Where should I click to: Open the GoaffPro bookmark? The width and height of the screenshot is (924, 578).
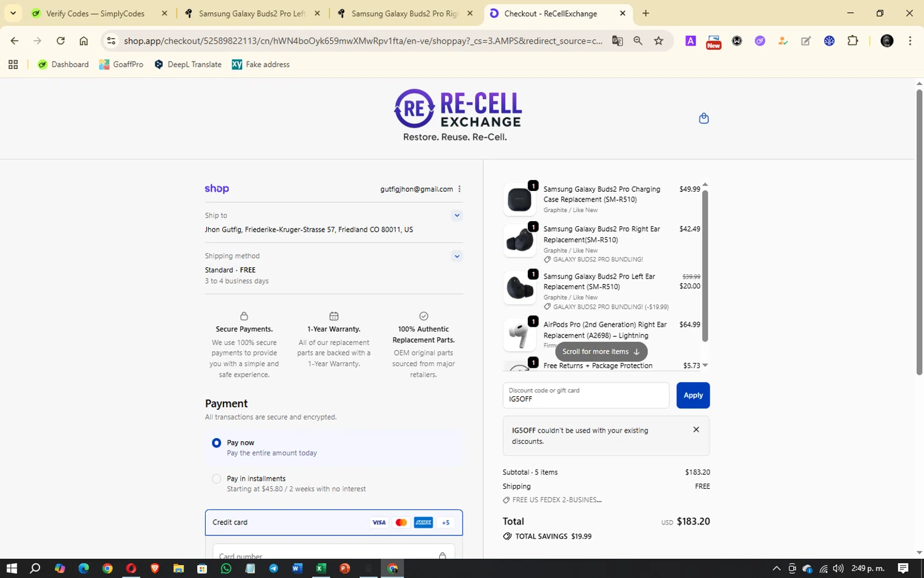(x=121, y=65)
